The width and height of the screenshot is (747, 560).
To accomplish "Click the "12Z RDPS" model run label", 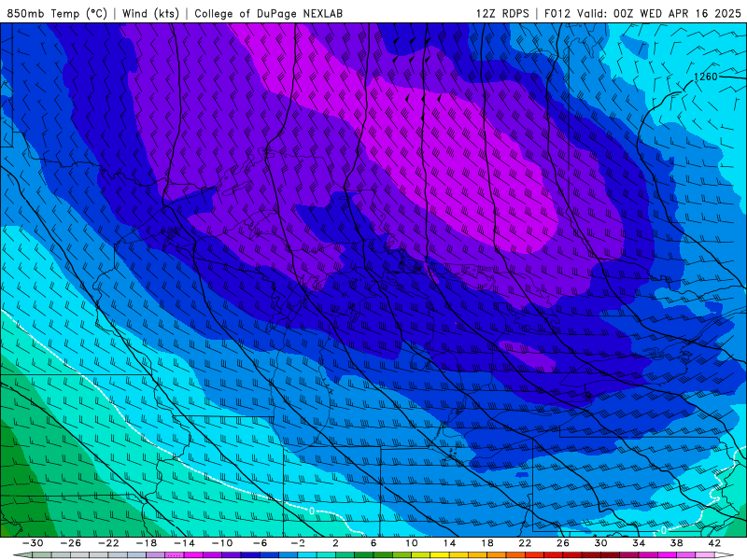I will pos(502,13).
